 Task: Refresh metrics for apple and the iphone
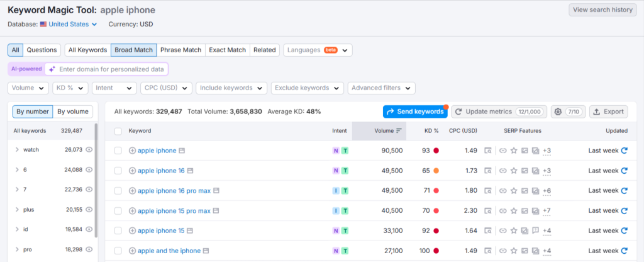click(x=625, y=251)
